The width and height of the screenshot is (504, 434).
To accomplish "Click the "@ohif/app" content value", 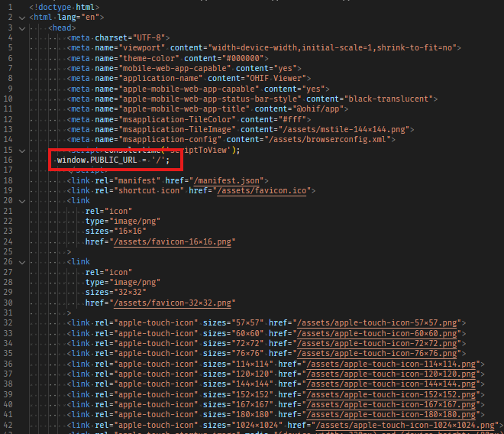I will 318,108.
